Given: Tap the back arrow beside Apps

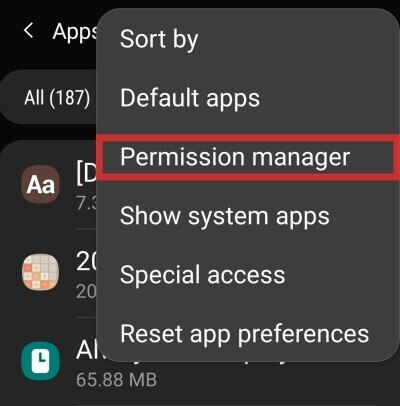Looking at the screenshot, I should coord(29,31).
